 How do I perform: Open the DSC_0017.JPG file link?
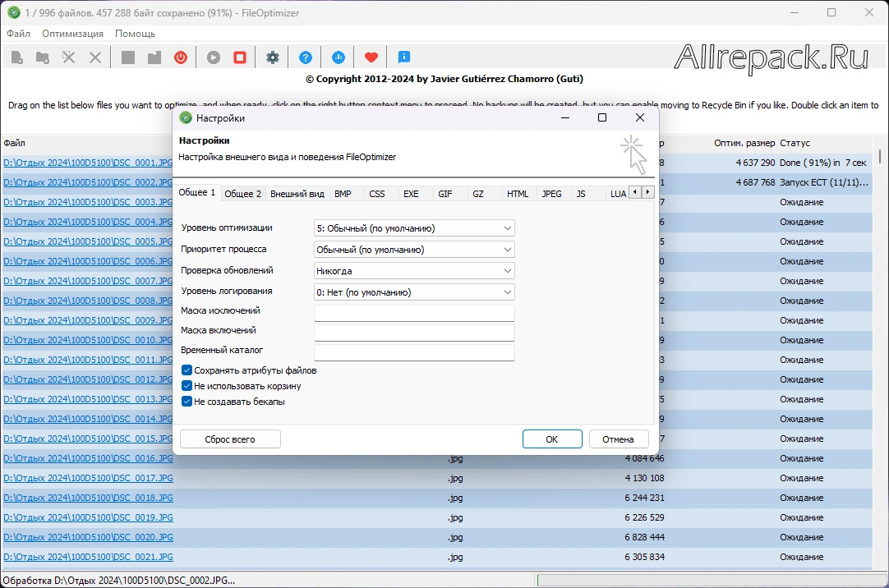click(88, 478)
